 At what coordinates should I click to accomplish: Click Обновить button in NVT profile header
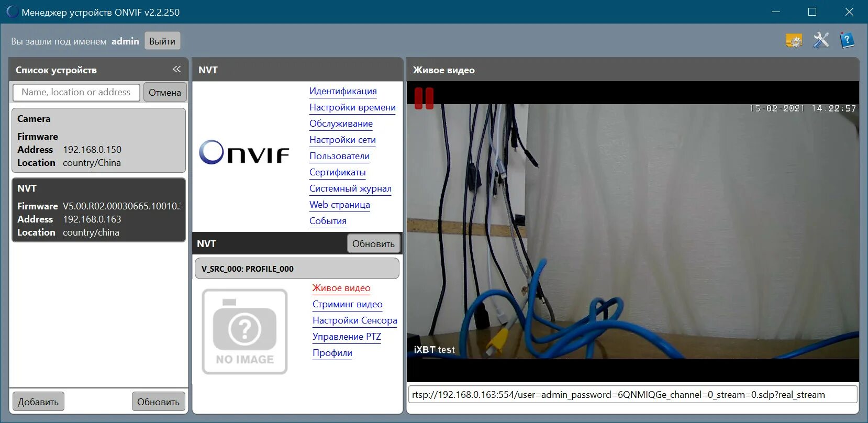pyautogui.click(x=373, y=243)
